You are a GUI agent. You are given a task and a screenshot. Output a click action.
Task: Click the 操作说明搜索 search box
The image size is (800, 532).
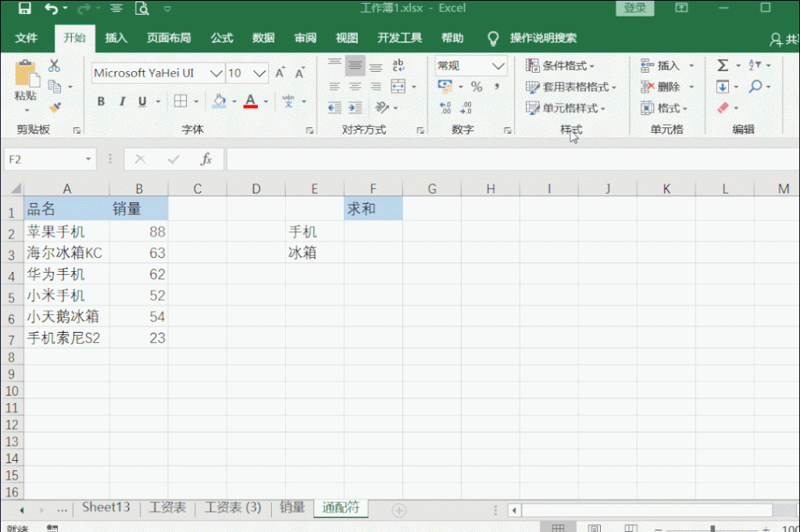click(543, 37)
